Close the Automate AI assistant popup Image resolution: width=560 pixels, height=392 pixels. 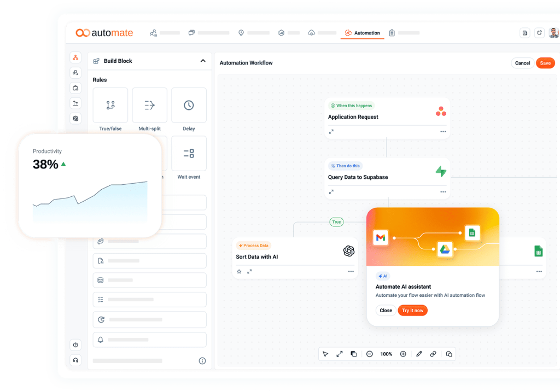(x=386, y=311)
